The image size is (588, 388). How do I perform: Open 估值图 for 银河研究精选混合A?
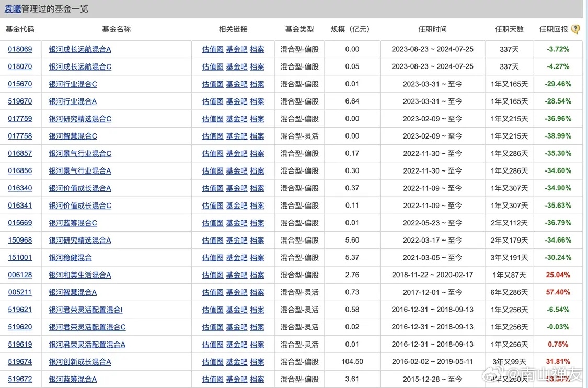212,240
